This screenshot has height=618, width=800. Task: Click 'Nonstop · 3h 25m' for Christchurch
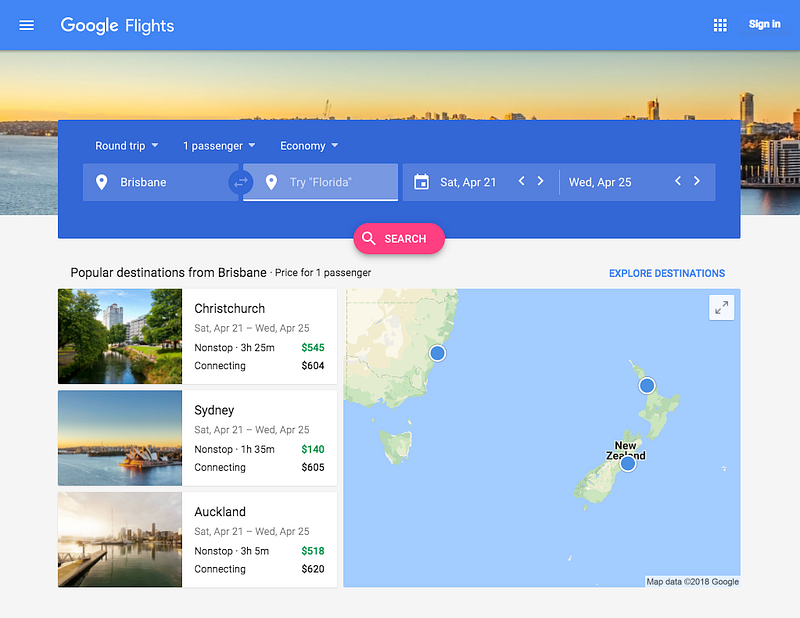pos(234,348)
